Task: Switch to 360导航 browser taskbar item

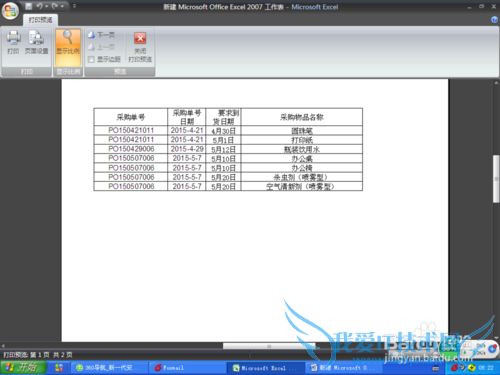Action: (109, 368)
